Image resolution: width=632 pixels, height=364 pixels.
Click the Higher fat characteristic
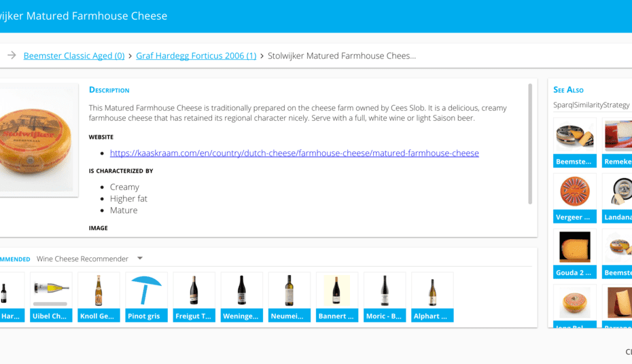(x=128, y=198)
